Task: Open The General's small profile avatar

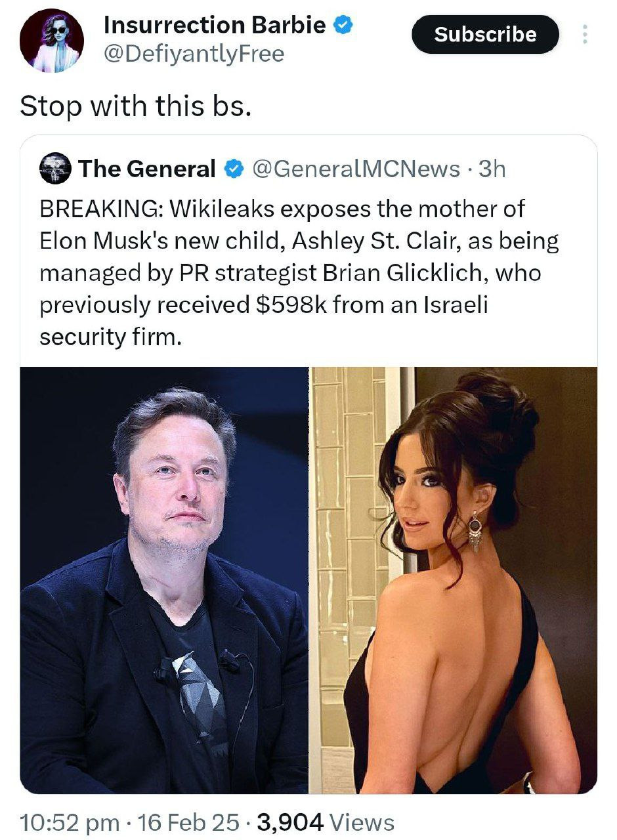Action: click(x=55, y=169)
